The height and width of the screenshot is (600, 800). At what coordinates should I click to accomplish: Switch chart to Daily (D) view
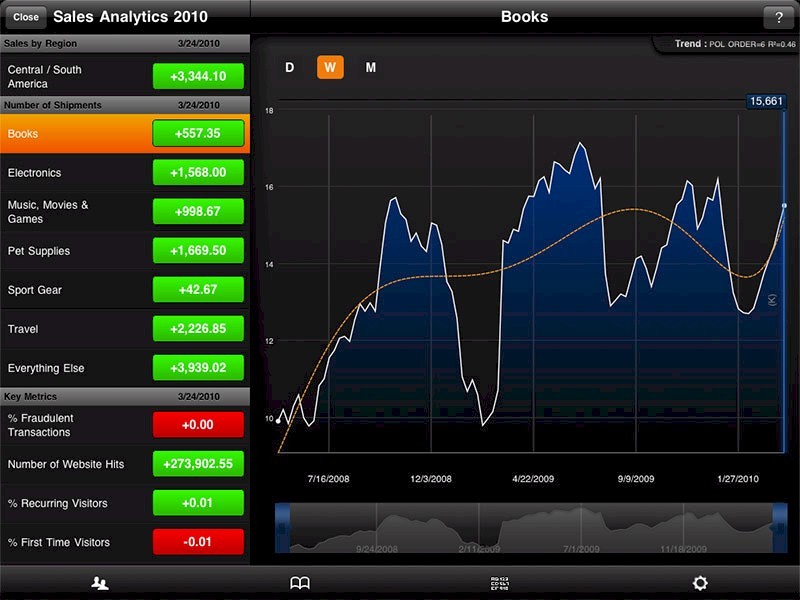tap(290, 67)
